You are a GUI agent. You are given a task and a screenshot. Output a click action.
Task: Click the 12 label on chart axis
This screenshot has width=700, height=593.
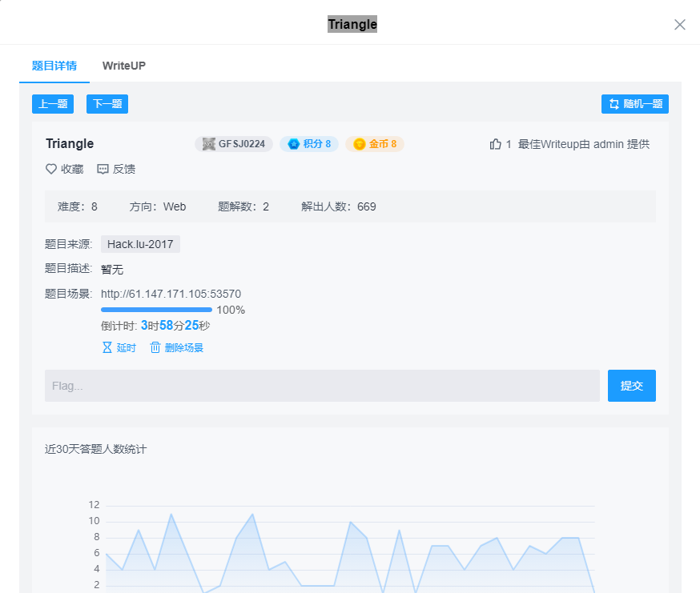94,505
